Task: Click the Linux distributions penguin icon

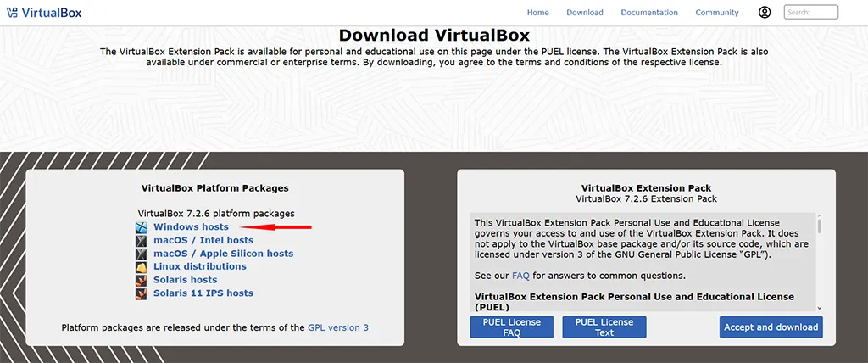Action: point(142,266)
